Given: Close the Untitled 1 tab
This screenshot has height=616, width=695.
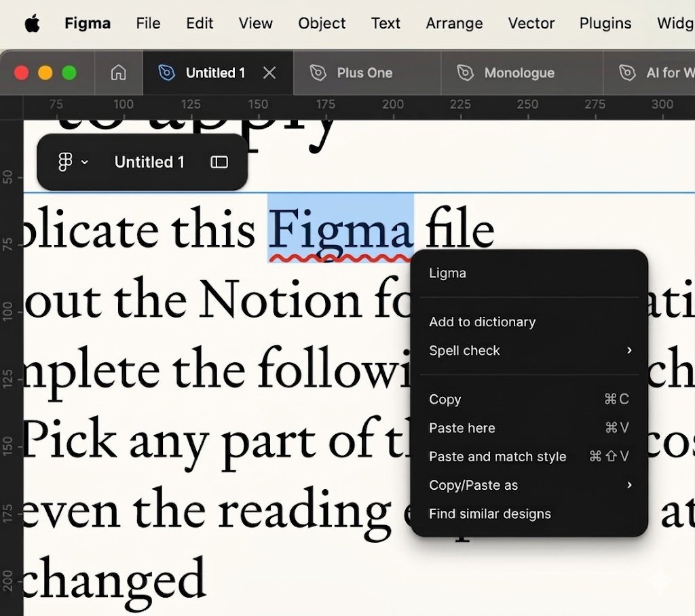Looking at the screenshot, I should click(x=269, y=73).
